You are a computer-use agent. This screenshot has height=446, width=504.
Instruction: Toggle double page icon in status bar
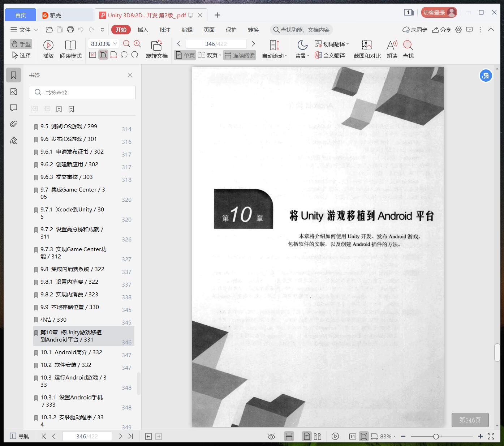pos(318,436)
